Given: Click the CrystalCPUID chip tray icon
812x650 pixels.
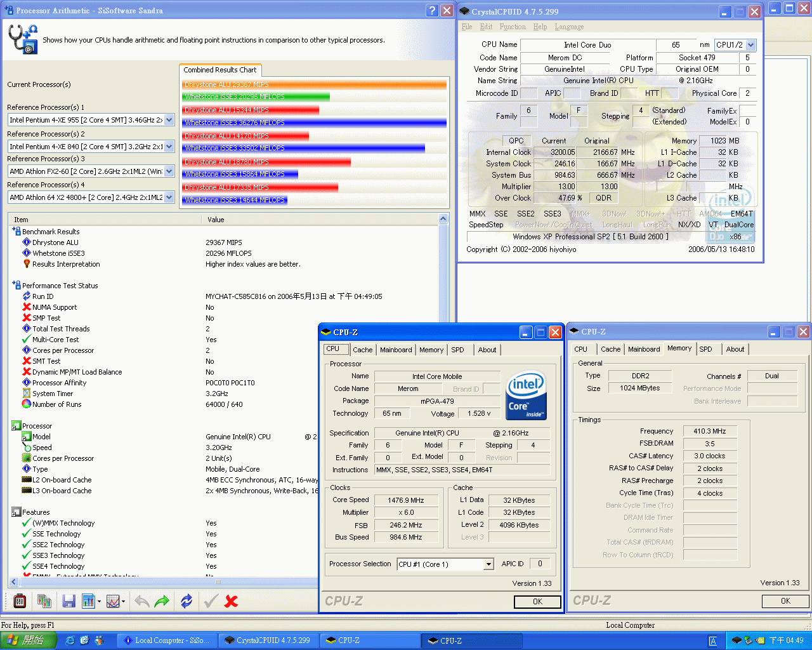Looking at the screenshot, I should [737, 640].
